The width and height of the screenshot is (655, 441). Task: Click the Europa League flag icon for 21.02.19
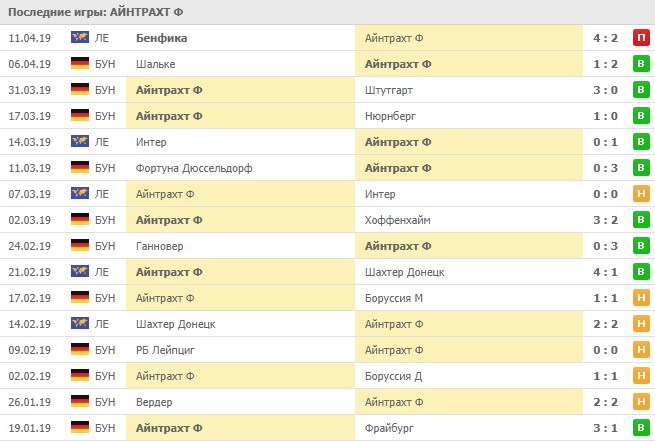click(81, 272)
